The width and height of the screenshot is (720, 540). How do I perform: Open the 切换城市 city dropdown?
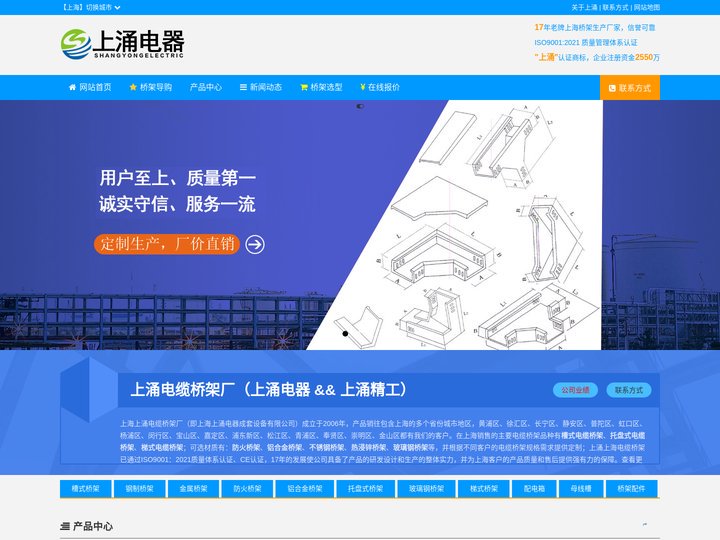click(103, 7)
